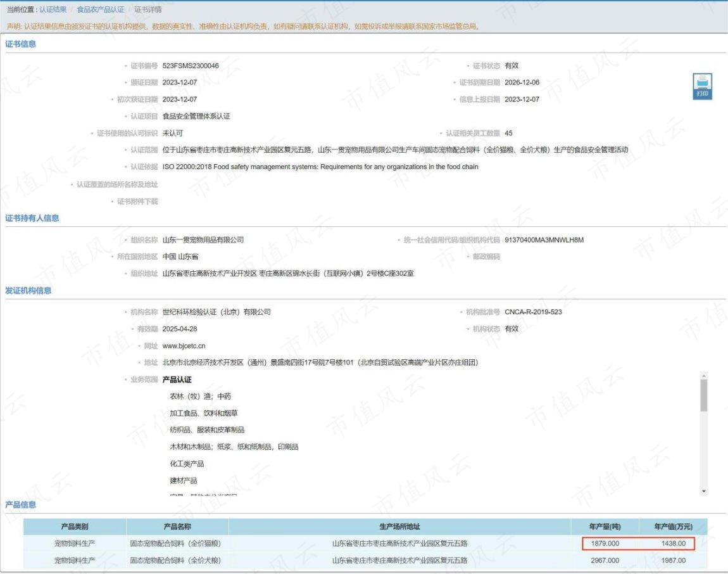Screen dimensions: 728x574
Task: Click the 产品名称 column header
Action: pos(177,526)
